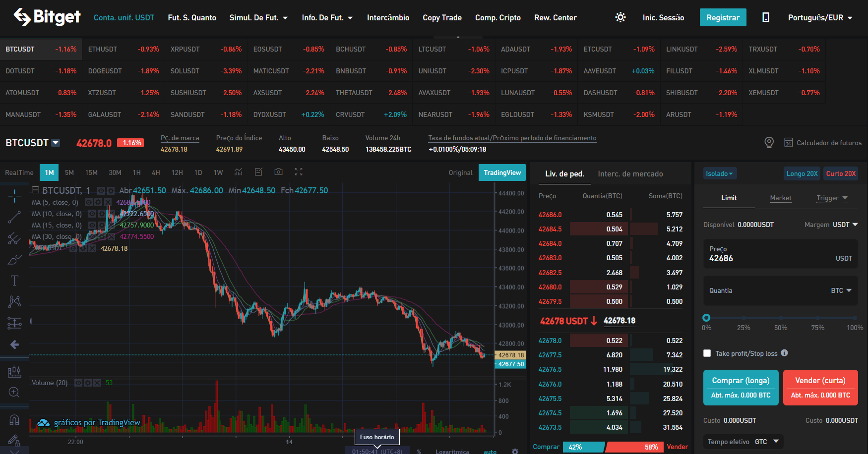Remove the MA (5, close, 0) indicator
The image size is (868, 454).
(x=107, y=202)
